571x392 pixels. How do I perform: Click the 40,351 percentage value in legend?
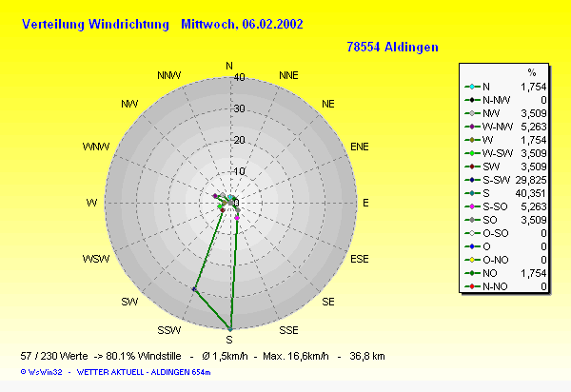[x=530, y=192]
